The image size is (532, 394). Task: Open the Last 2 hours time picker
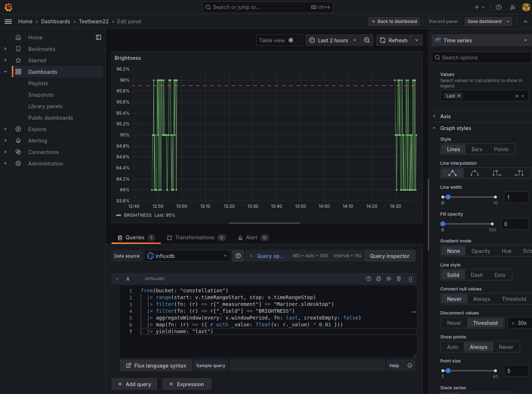pos(333,40)
